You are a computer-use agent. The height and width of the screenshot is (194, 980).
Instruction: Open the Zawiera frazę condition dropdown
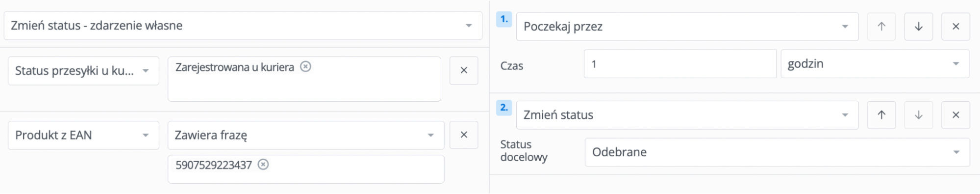306,135
